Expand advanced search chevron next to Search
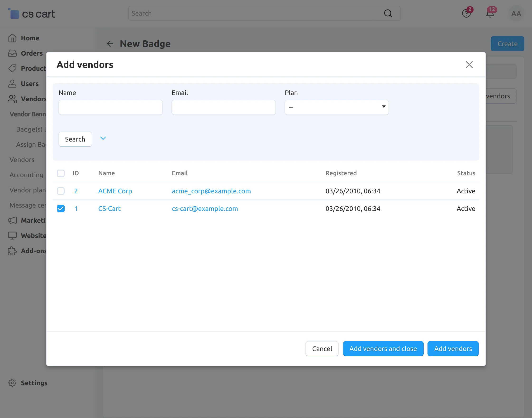Screen dimensions: 532x418 pyautogui.click(x=103, y=138)
